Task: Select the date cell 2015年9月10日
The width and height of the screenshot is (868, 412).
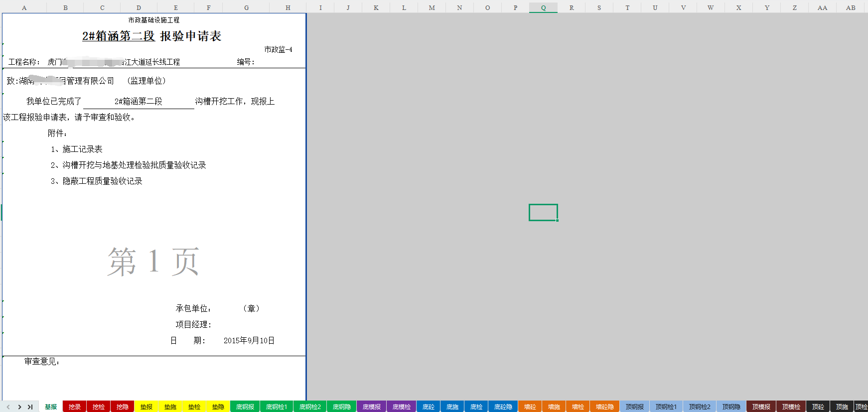Action: (x=249, y=341)
